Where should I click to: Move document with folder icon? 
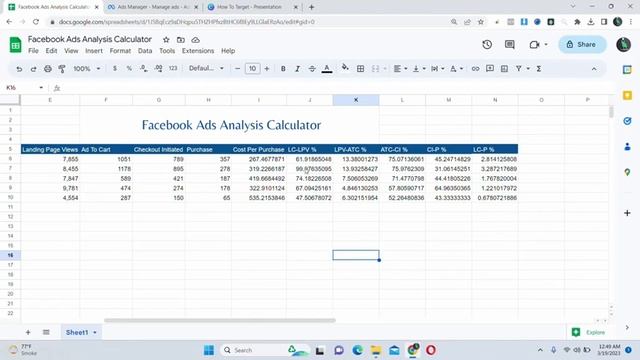click(x=181, y=40)
